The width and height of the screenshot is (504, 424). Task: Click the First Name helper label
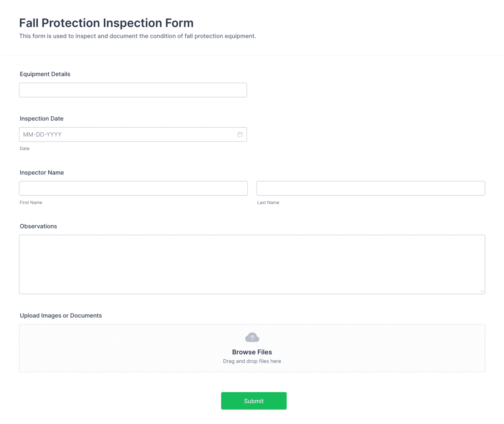click(31, 203)
